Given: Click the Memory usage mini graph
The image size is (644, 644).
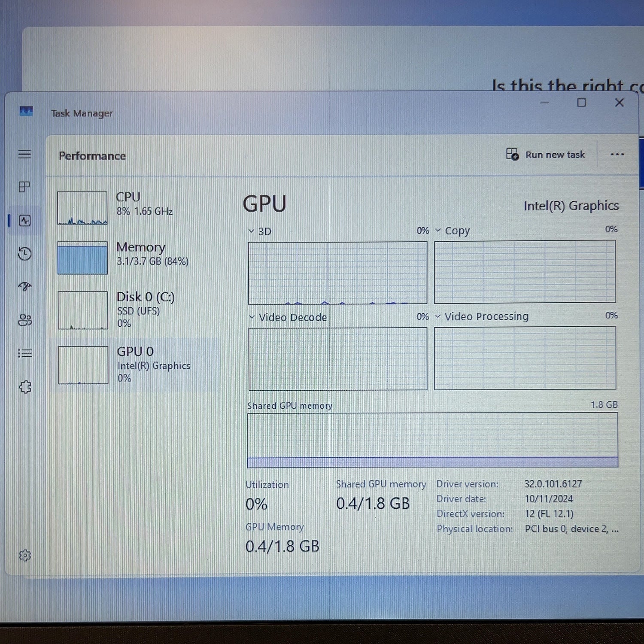Looking at the screenshot, I should coord(82,258).
